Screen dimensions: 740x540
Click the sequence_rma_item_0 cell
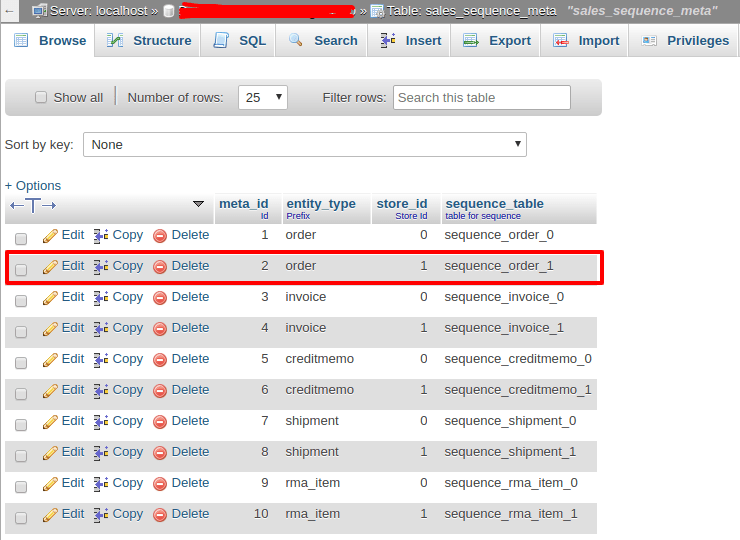[x=511, y=483]
